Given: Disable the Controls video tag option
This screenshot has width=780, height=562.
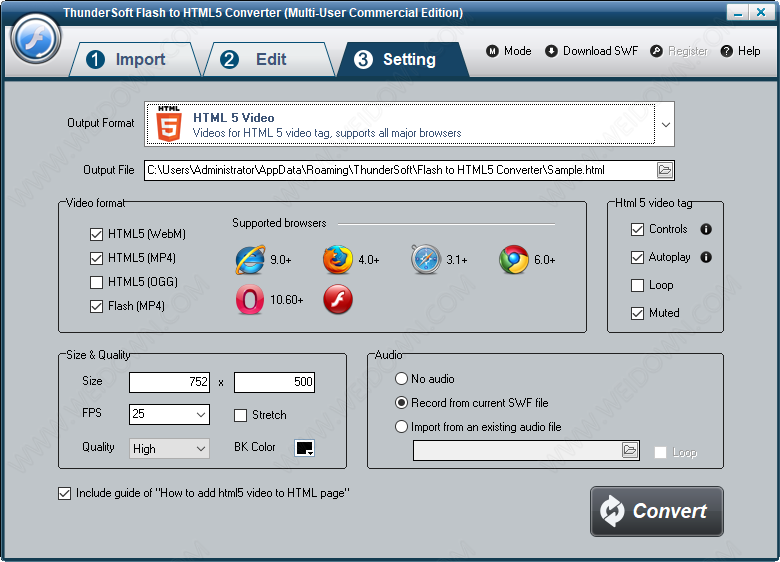Looking at the screenshot, I should coord(637,229).
